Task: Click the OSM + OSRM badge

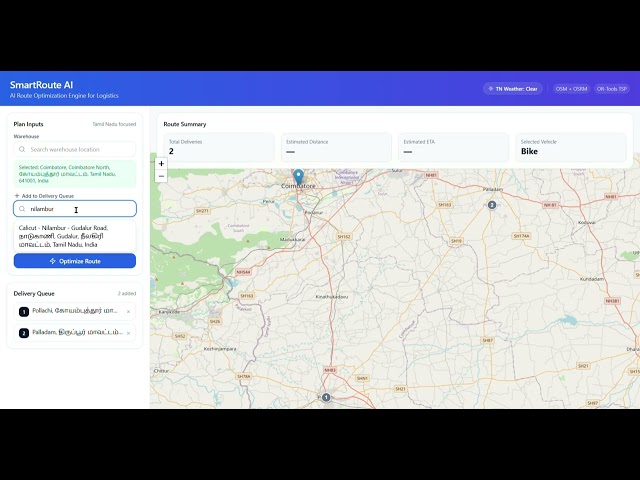Action: (x=571, y=89)
